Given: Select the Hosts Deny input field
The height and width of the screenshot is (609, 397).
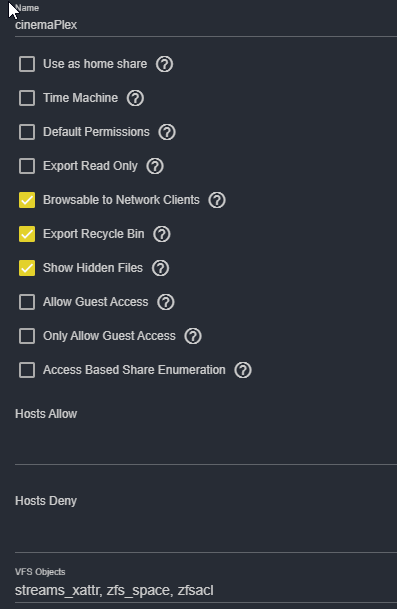Looking at the screenshot, I should pos(206,534).
